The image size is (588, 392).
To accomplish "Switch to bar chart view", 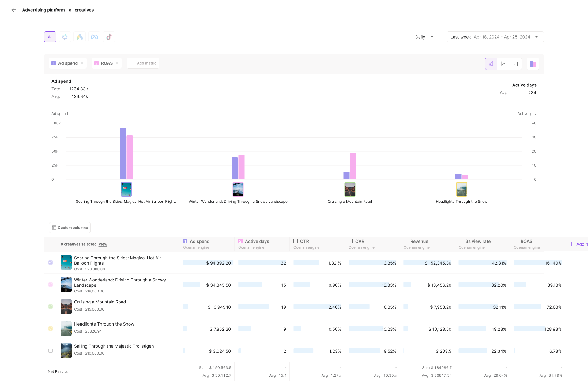I will tap(491, 64).
